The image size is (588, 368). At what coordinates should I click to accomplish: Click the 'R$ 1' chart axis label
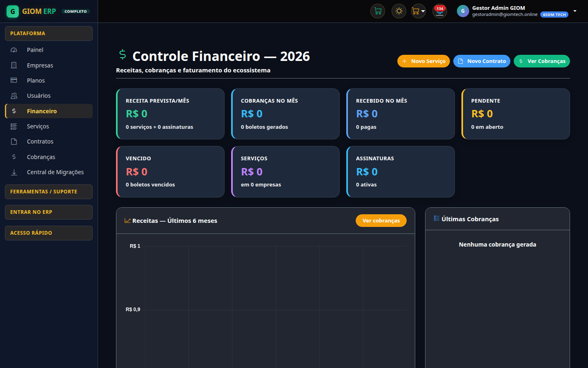135,246
